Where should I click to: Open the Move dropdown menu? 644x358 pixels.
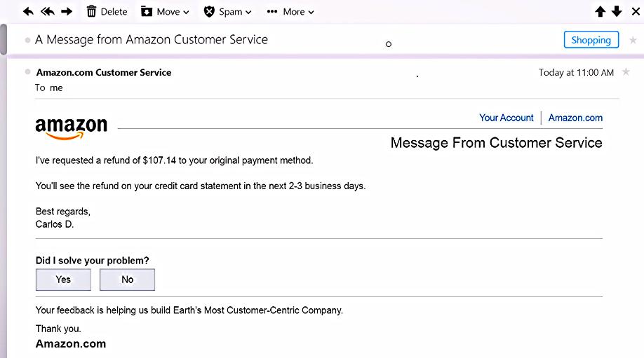click(165, 11)
